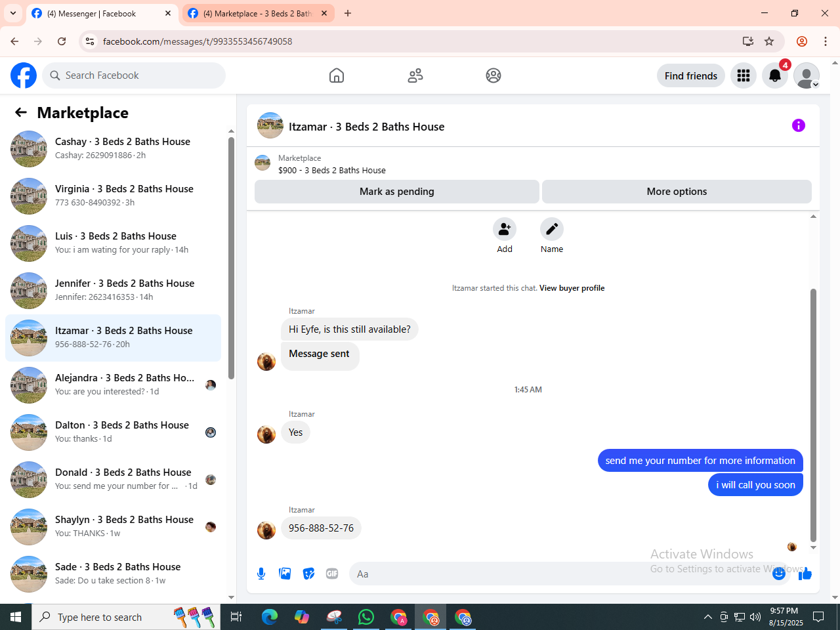Choose a sticker icon
This screenshot has width=840, height=630.
coord(308,574)
